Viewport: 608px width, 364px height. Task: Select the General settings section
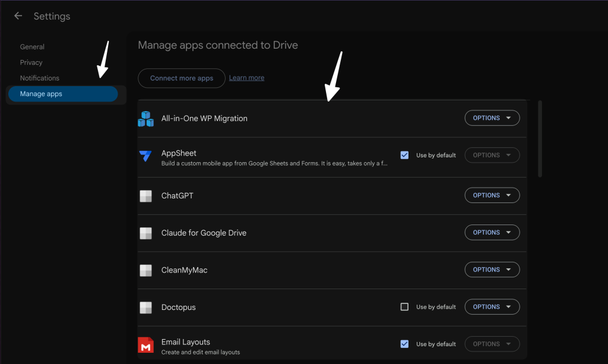(x=32, y=46)
